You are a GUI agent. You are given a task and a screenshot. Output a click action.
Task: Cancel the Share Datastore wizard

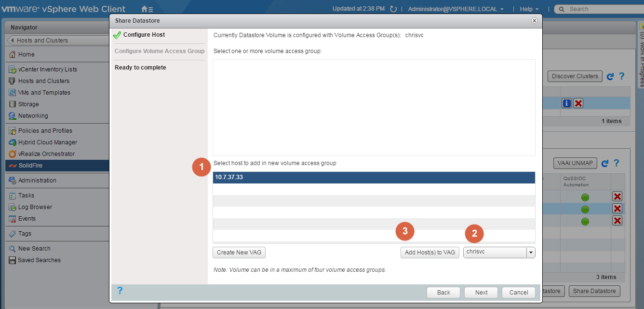point(519,292)
